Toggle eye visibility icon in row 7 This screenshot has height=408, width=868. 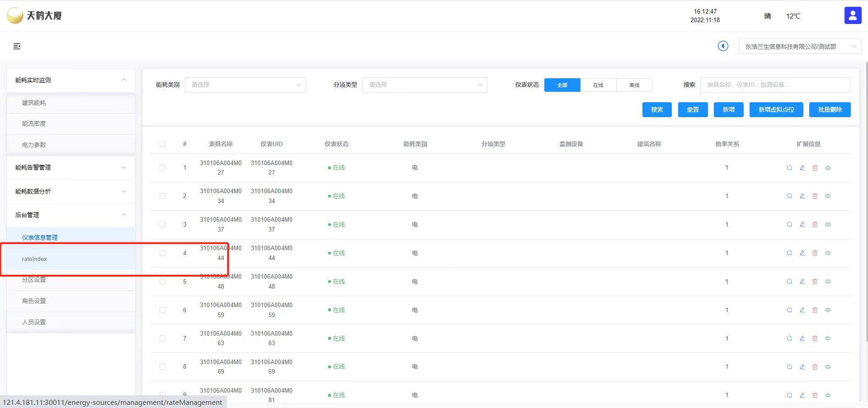tap(828, 339)
